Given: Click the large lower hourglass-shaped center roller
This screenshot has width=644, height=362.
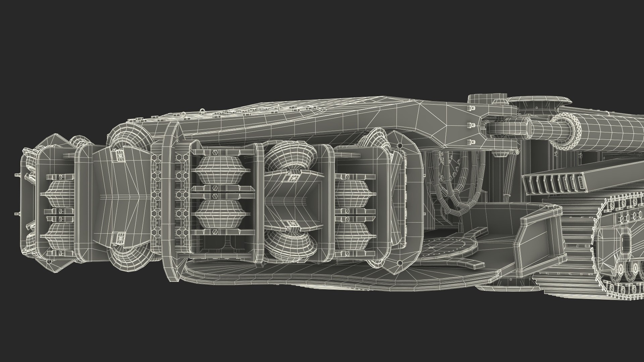Looking at the screenshot, I should (291, 245).
